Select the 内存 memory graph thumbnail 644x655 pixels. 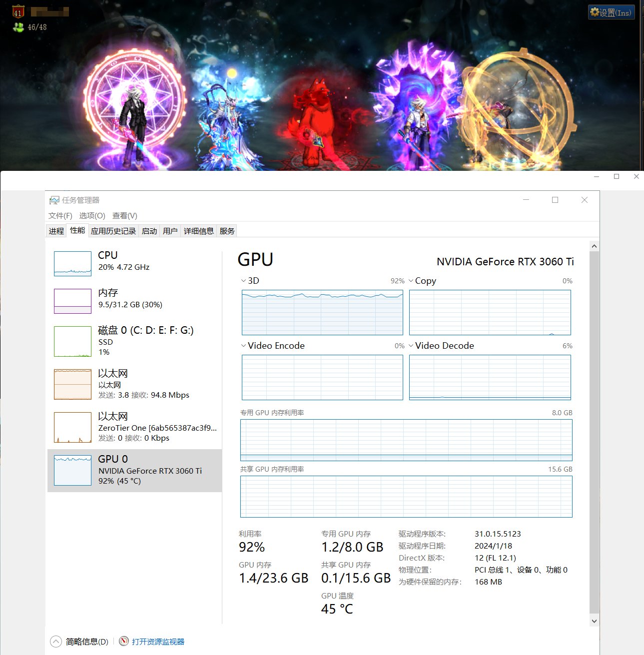(72, 301)
